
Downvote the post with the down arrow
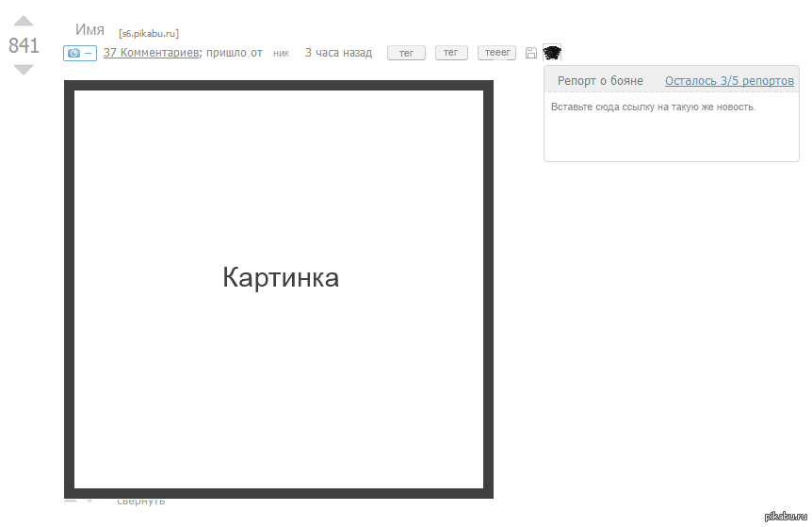[x=24, y=69]
